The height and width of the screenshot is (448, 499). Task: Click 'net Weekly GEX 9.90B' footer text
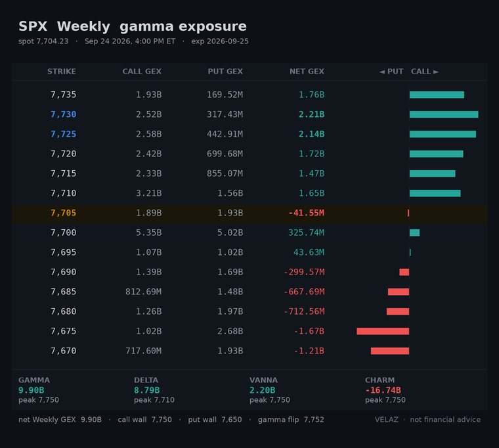[x=60, y=420]
